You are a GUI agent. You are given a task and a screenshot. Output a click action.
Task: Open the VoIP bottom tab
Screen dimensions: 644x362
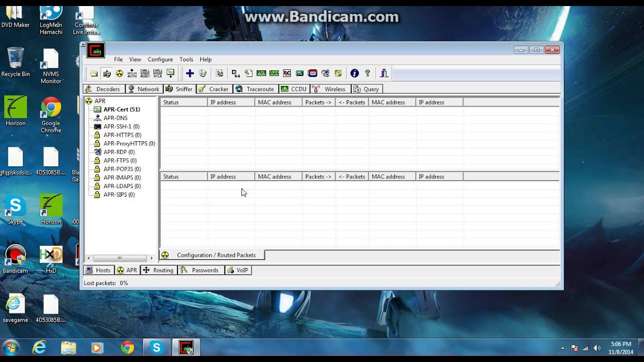pos(238,270)
